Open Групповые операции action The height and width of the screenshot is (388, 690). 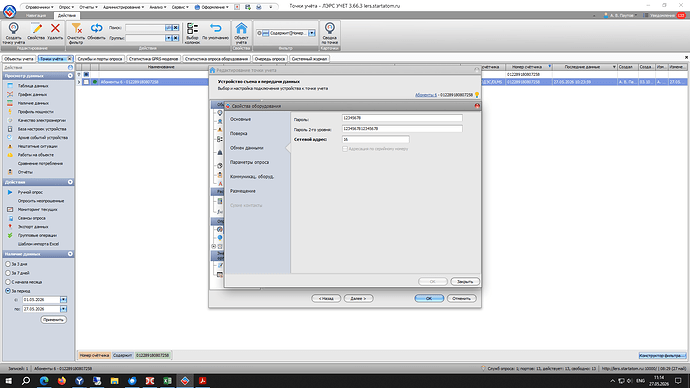(37, 235)
